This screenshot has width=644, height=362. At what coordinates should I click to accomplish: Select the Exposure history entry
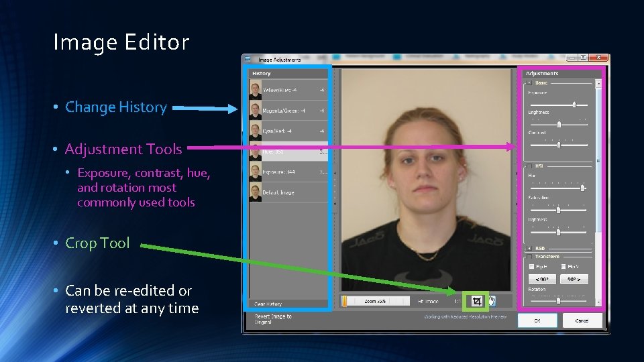(288, 172)
